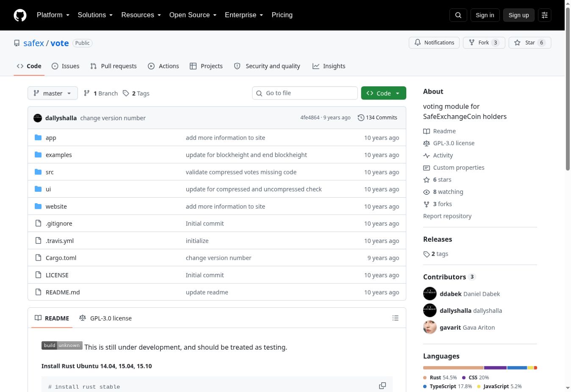Click the examples folder icon

38,155
